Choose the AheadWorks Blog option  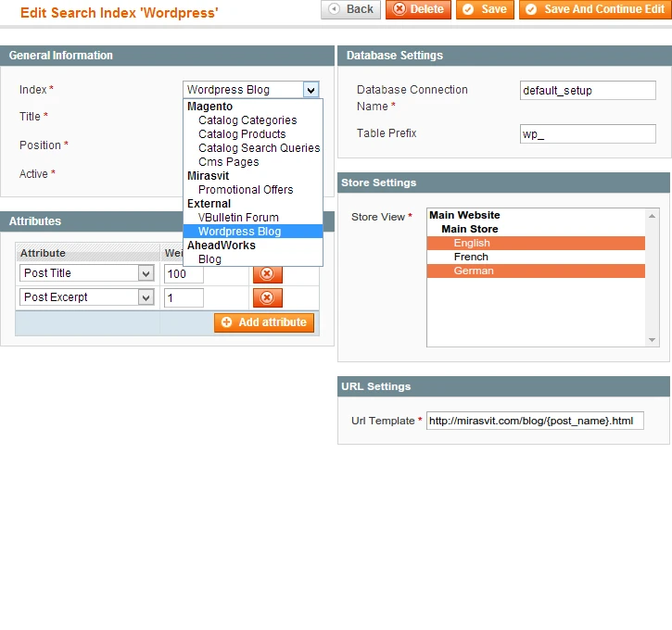[x=209, y=259]
